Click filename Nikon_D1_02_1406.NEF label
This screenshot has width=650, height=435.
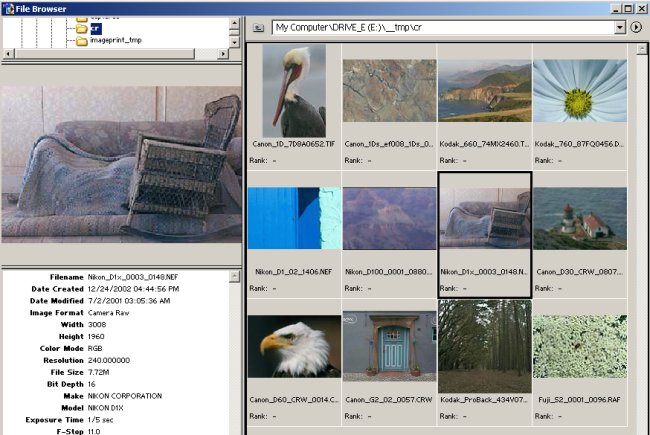click(293, 272)
